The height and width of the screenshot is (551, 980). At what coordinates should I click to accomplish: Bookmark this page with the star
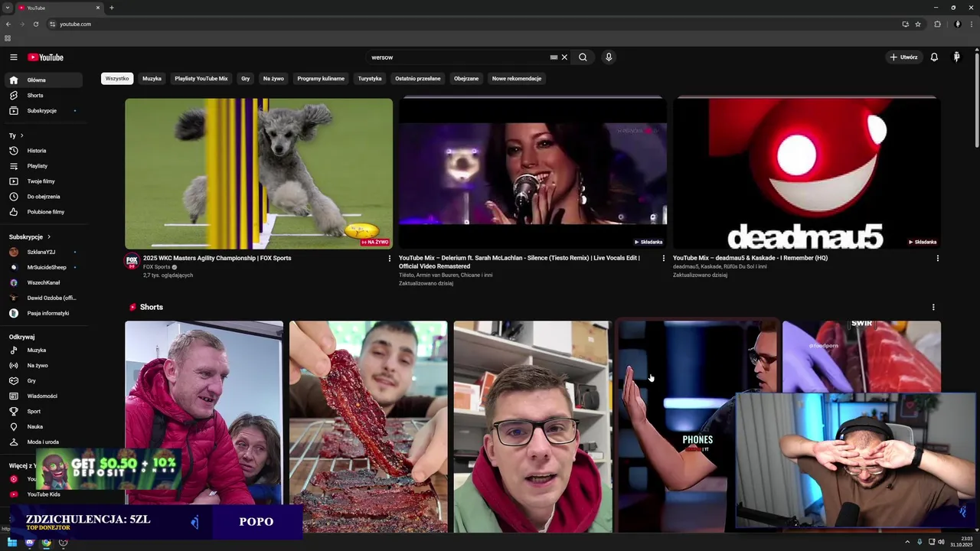point(918,24)
